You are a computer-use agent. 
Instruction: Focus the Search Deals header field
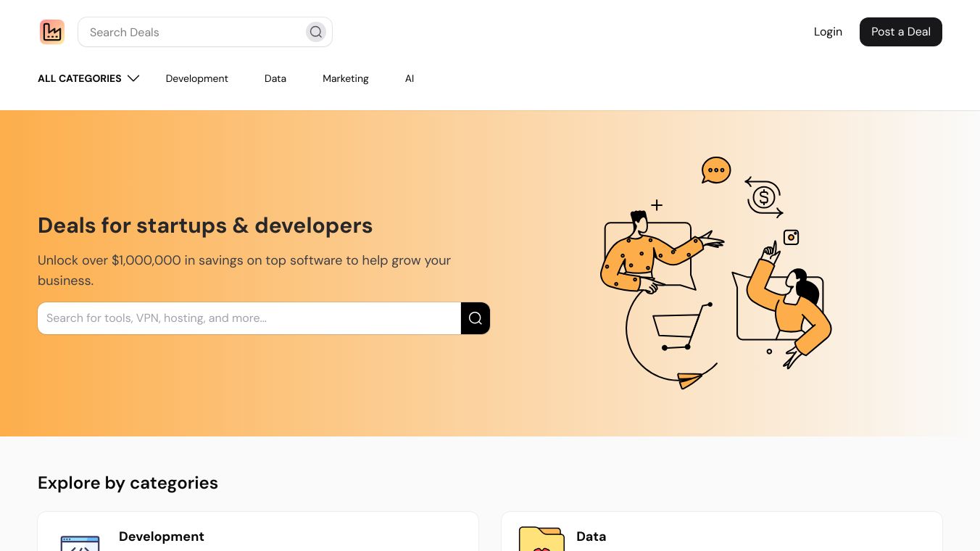[x=205, y=32]
